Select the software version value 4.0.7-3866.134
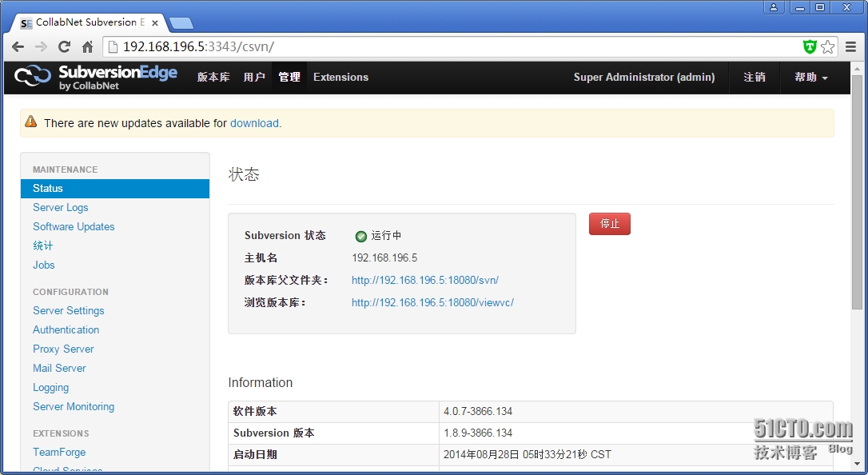This screenshot has height=475, width=868. 478,411
